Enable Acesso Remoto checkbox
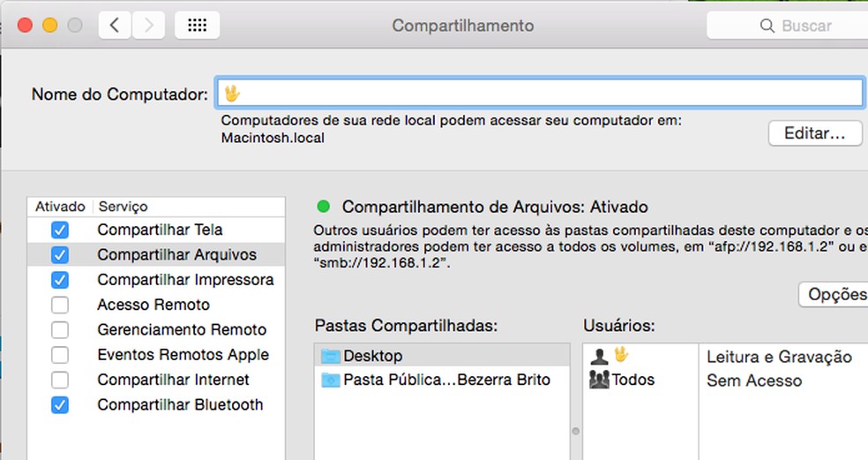The height and width of the screenshot is (460, 868). coord(60,305)
